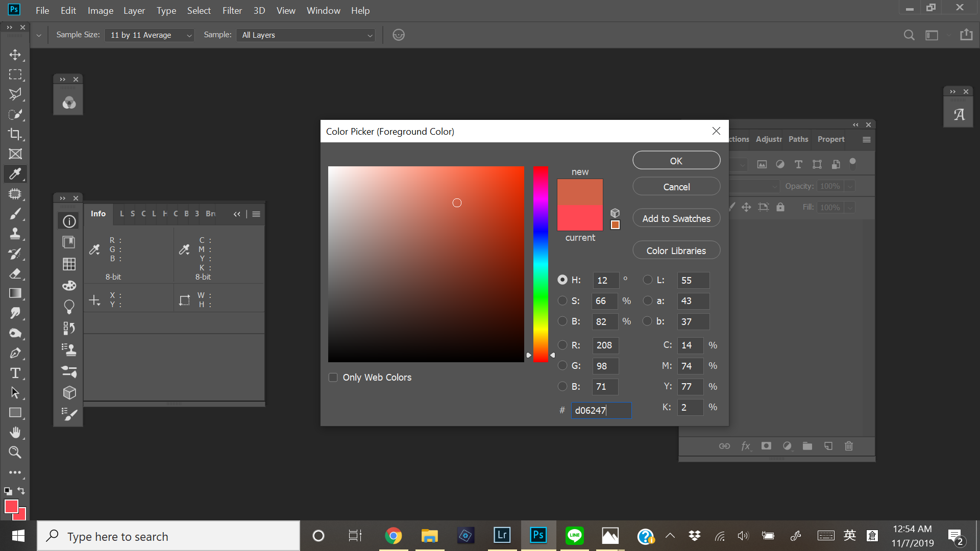Switch to the Paths tab
Image resolution: width=980 pixels, height=551 pixels.
click(798, 139)
